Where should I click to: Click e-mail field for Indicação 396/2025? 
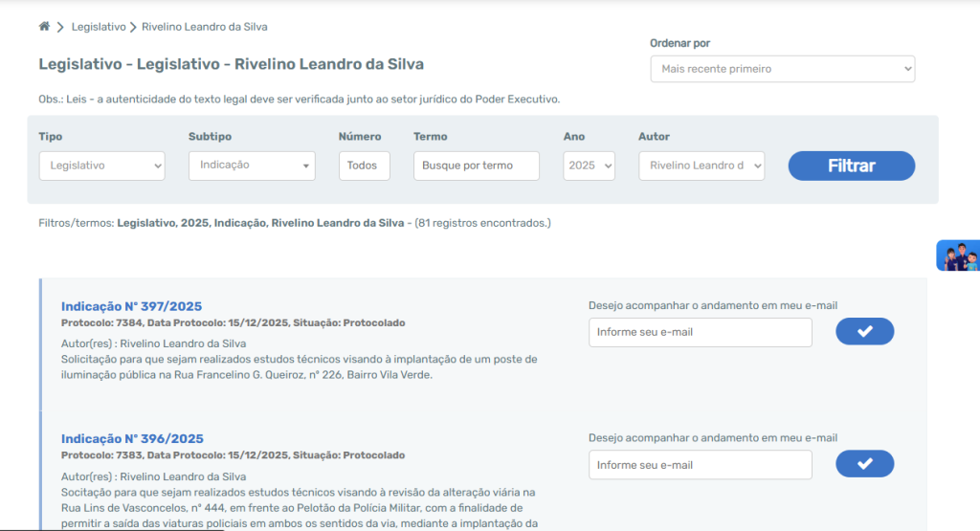coord(700,465)
